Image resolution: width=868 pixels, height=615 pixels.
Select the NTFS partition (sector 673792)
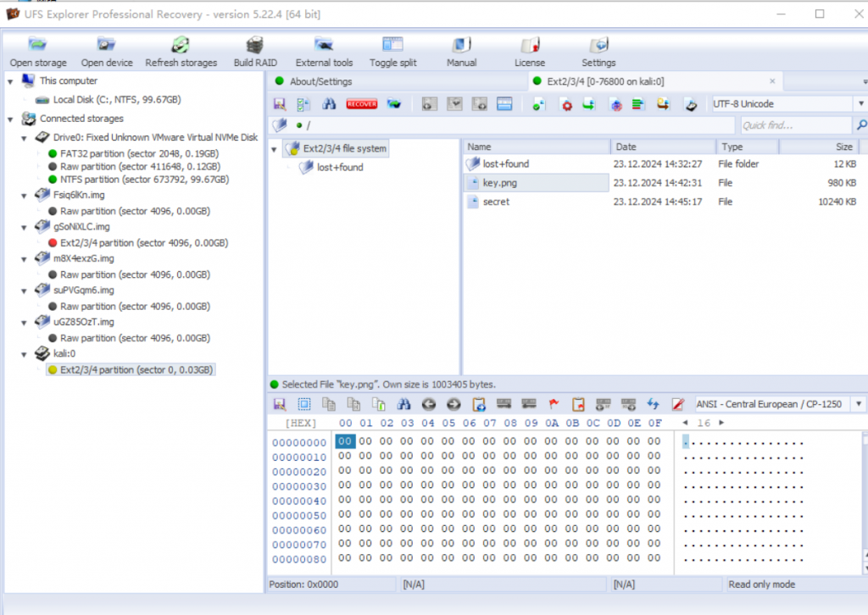coord(144,180)
